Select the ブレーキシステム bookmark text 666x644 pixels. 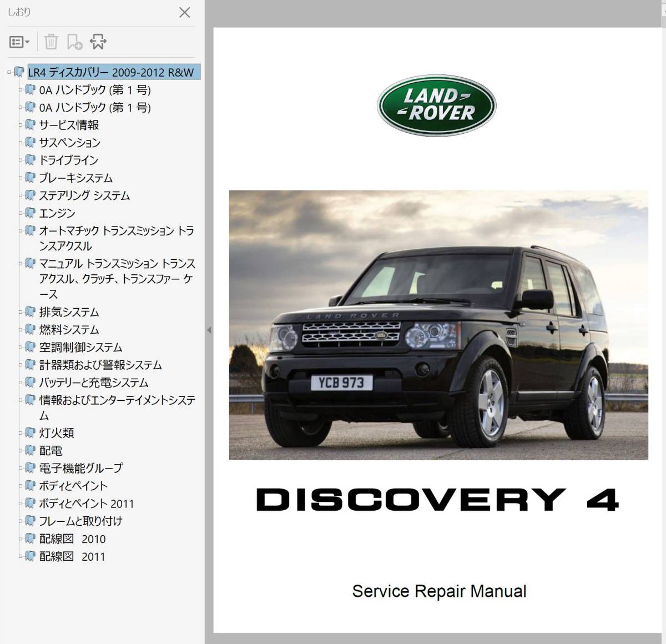click(x=75, y=178)
